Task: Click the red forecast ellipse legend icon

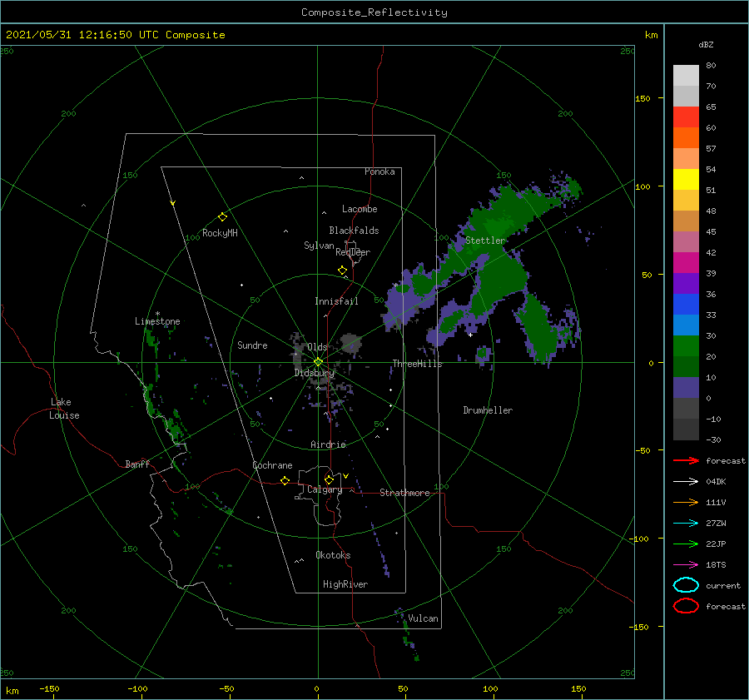Action: click(686, 606)
